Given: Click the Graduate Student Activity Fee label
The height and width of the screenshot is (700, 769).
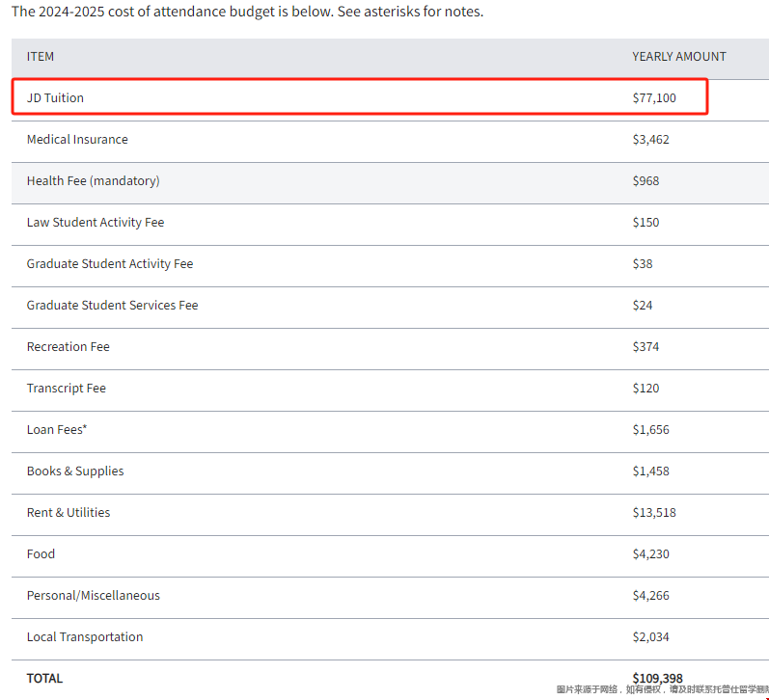Looking at the screenshot, I should pyautogui.click(x=110, y=264).
